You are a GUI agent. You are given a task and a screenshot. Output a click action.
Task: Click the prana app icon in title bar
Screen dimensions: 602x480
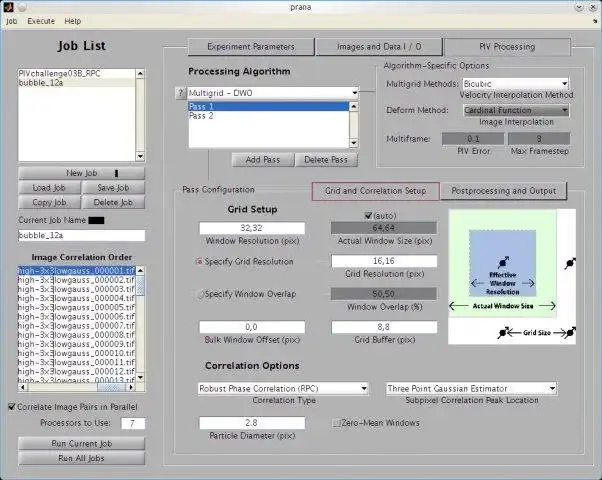[8, 7]
